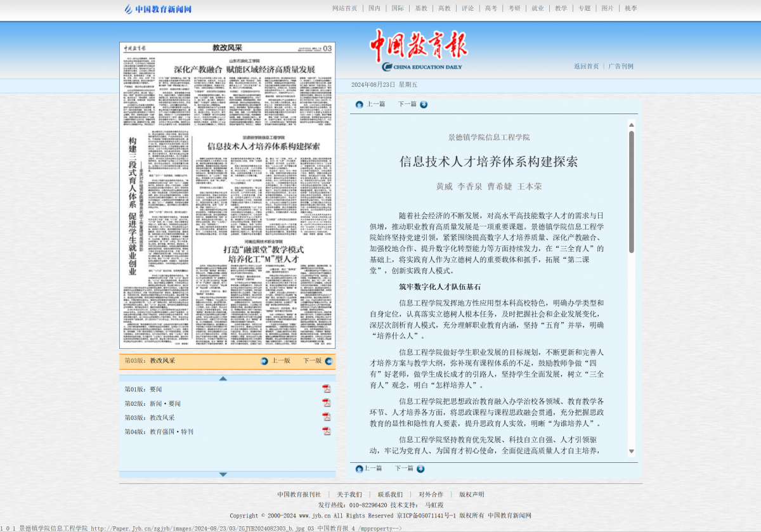The height and width of the screenshot is (532, 761).
Task: Click the article scrollbar's down arrow
Action: [x=632, y=451]
